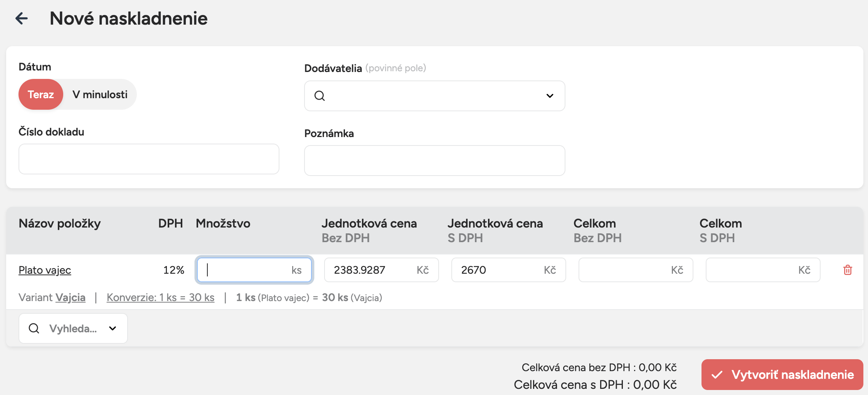Select the Teraz date option

point(41,95)
